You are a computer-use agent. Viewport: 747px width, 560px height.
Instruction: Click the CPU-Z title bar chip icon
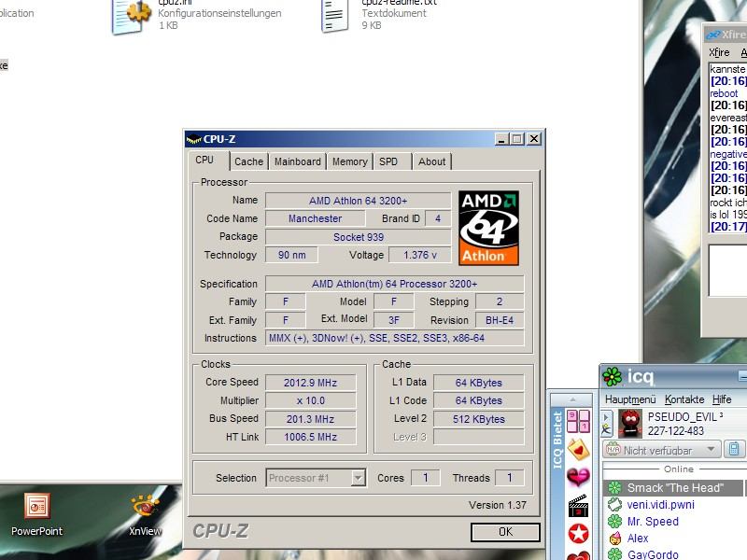click(x=193, y=139)
